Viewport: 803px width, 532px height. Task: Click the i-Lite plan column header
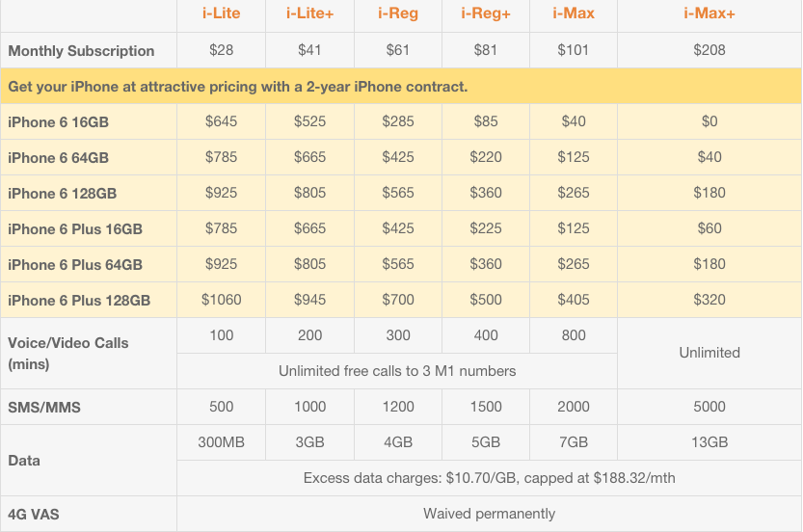coord(221,13)
